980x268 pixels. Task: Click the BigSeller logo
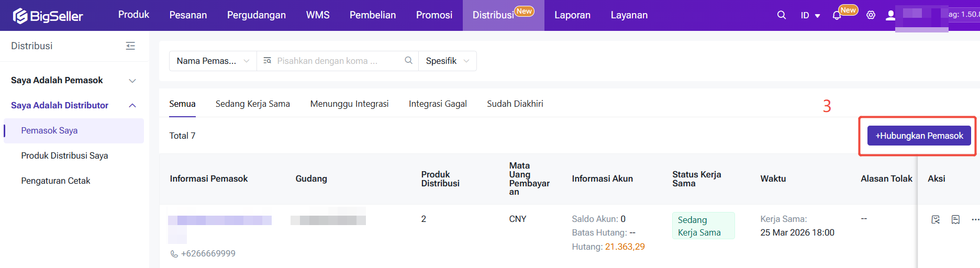[48, 16]
